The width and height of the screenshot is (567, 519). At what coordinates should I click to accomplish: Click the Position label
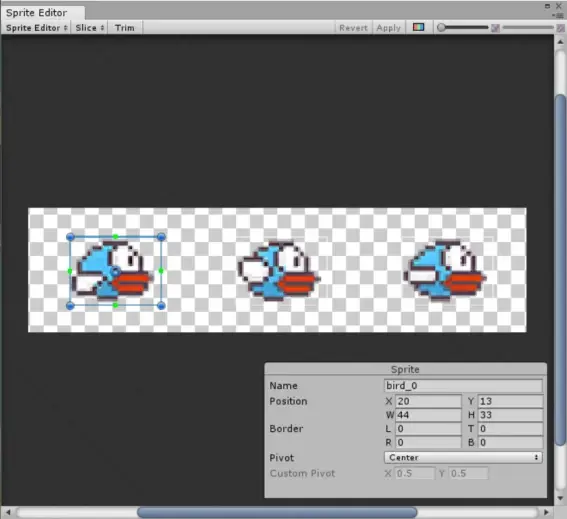[288, 401]
